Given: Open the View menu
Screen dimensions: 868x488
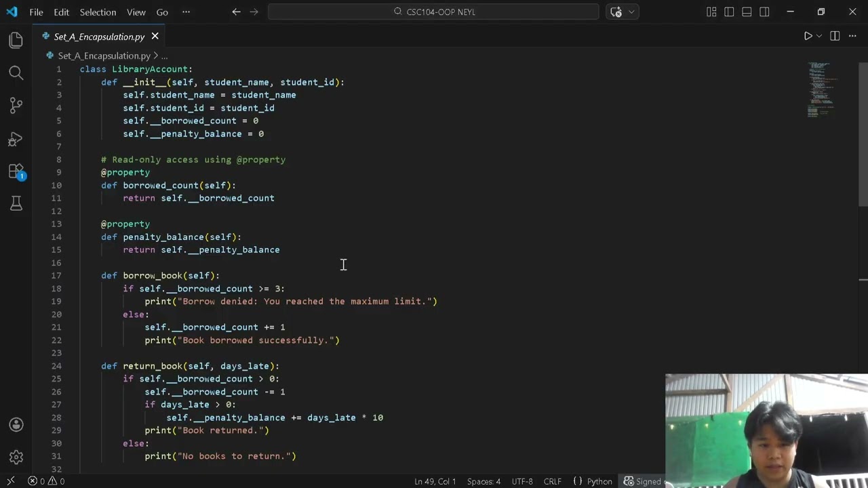Looking at the screenshot, I should [x=136, y=12].
